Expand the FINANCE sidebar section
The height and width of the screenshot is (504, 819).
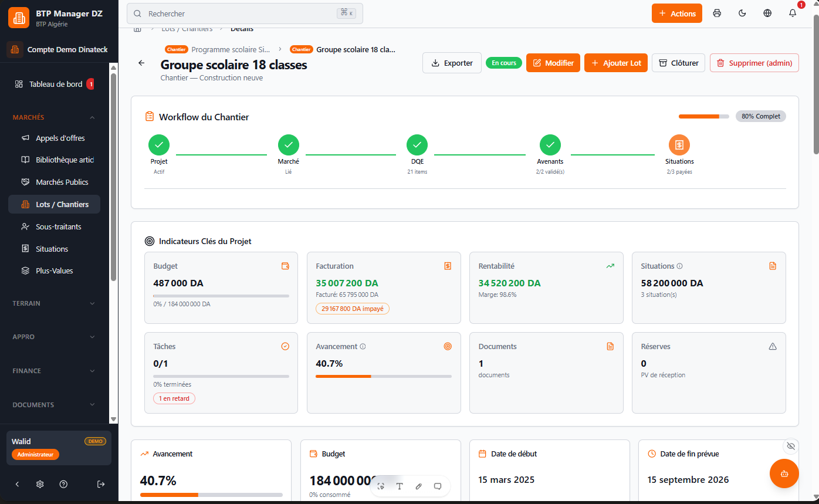click(54, 371)
